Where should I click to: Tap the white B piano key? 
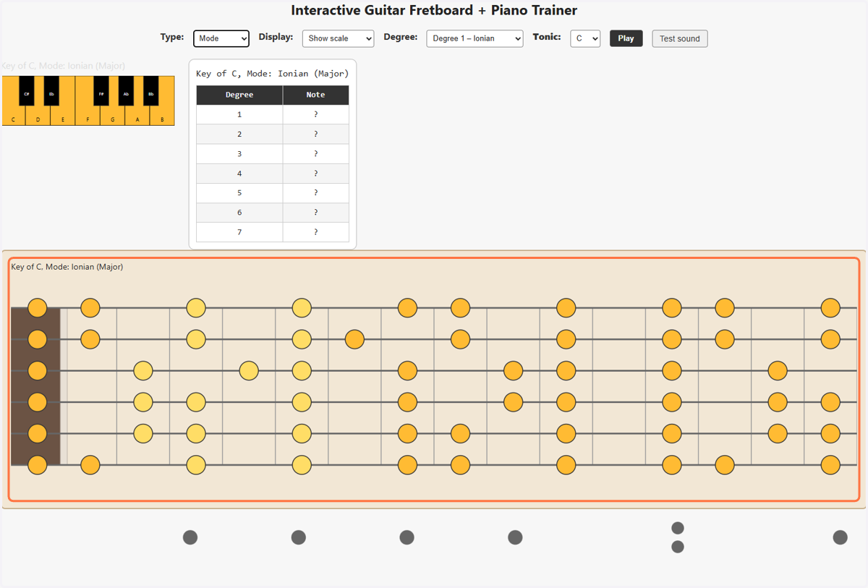[162, 116]
